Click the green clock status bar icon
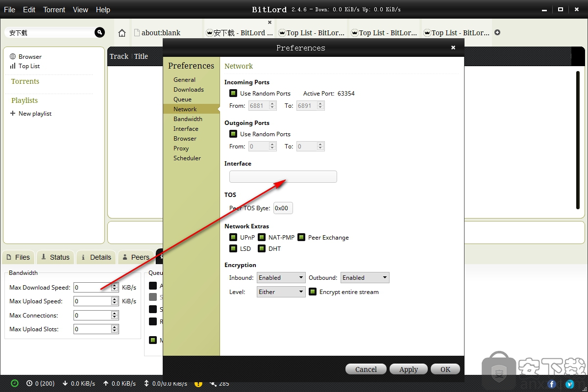This screenshot has width=588, height=392. (15, 383)
